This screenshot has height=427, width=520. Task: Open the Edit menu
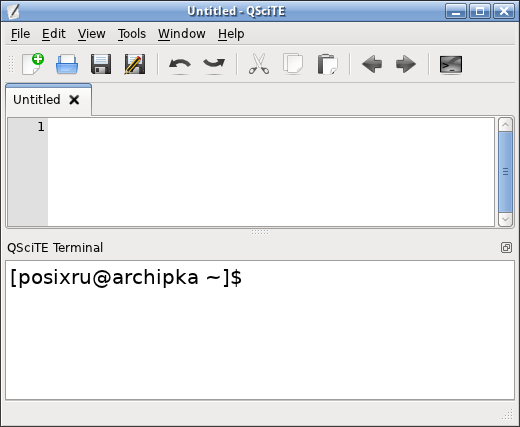[54, 34]
